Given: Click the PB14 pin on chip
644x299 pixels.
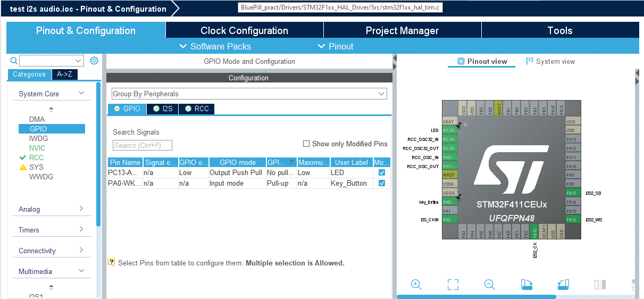Looking at the screenshot, I should [573, 202].
